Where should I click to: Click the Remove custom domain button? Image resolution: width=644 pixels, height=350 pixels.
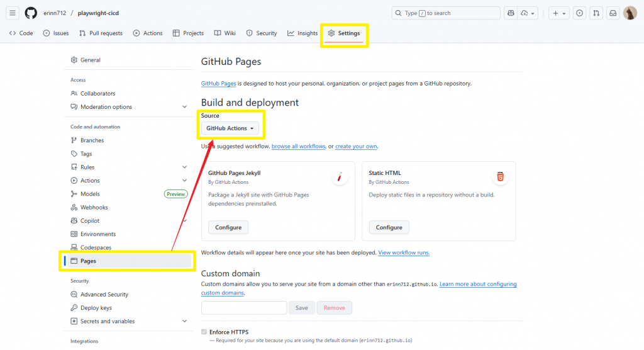click(335, 308)
